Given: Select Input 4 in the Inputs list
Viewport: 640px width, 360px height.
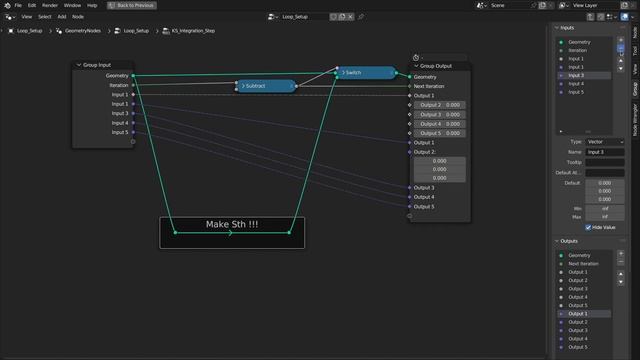Looking at the screenshot, I should point(584,84).
